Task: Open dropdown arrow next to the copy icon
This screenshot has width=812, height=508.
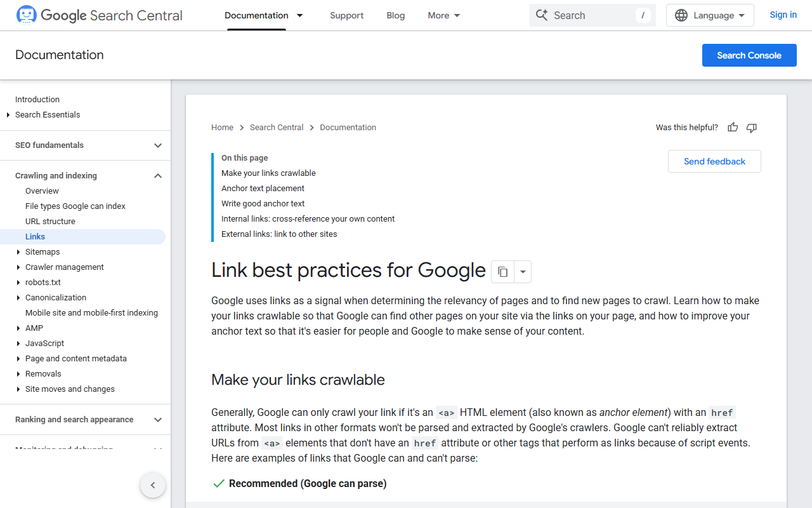Action: click(523, 272)
